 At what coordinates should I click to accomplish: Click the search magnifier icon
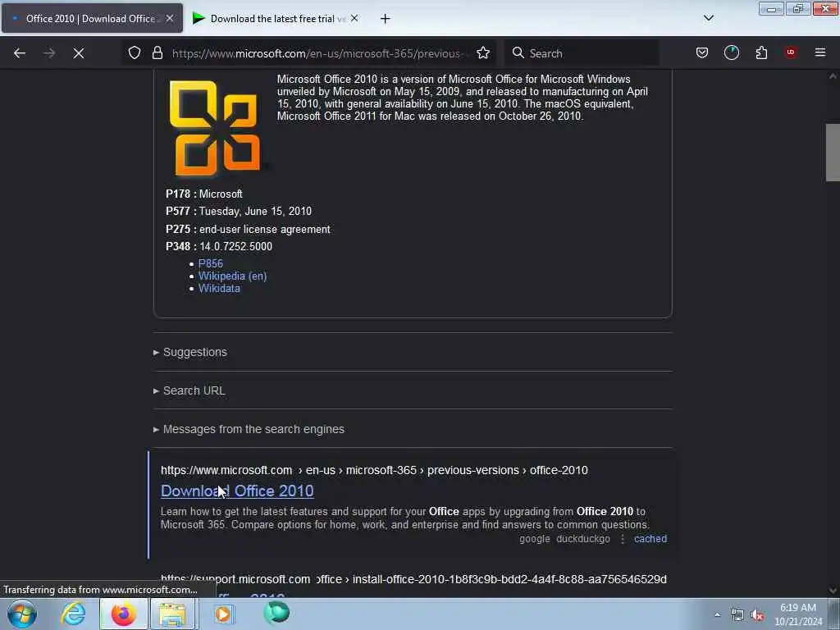pos(518,53)
